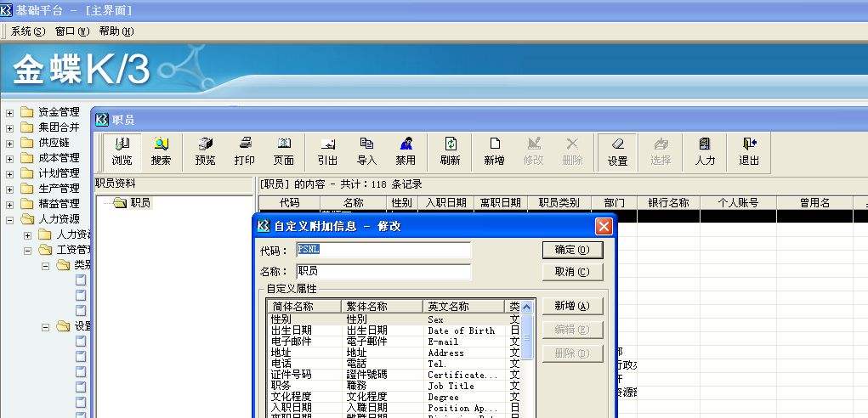Click the 浏览 (Browse) toolbar icon
This screenshot has width=868, height=418.
[x=122, y=152]
